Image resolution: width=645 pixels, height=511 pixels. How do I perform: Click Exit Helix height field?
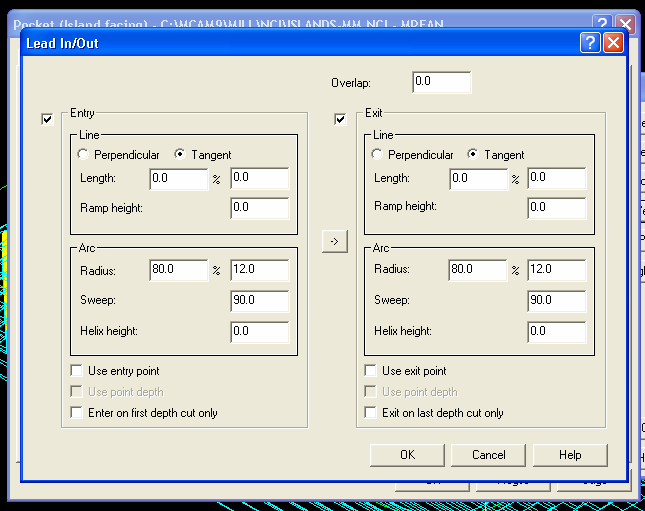point(557,332)
